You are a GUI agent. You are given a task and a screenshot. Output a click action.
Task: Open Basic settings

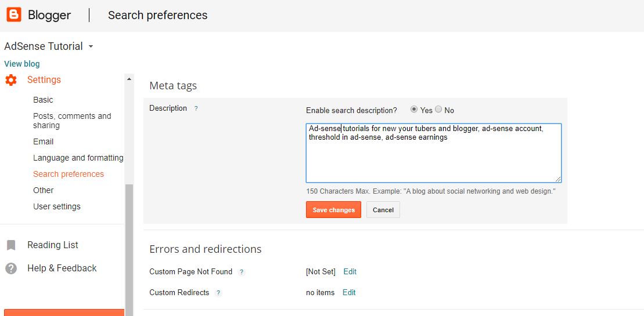43,100
